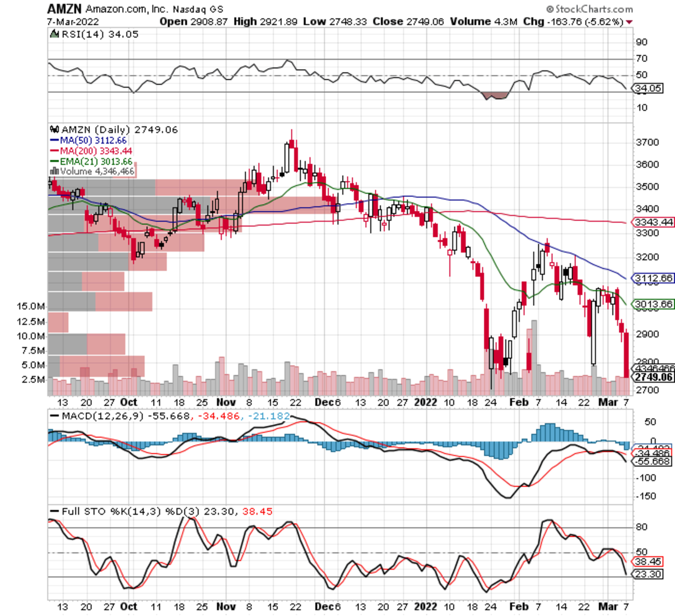Click the blue MA(50) legend line
This screenshot has width=675, height=616.
point(55,141)
